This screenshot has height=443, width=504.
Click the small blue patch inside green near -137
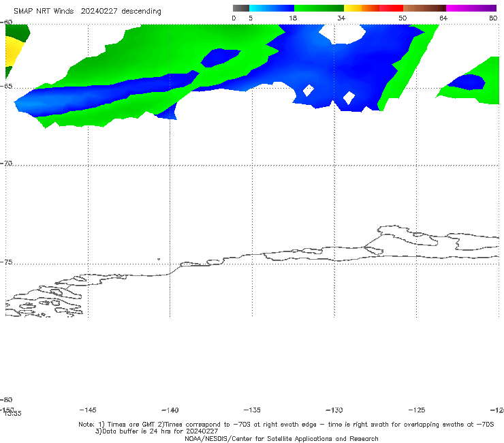pos(221,58)
